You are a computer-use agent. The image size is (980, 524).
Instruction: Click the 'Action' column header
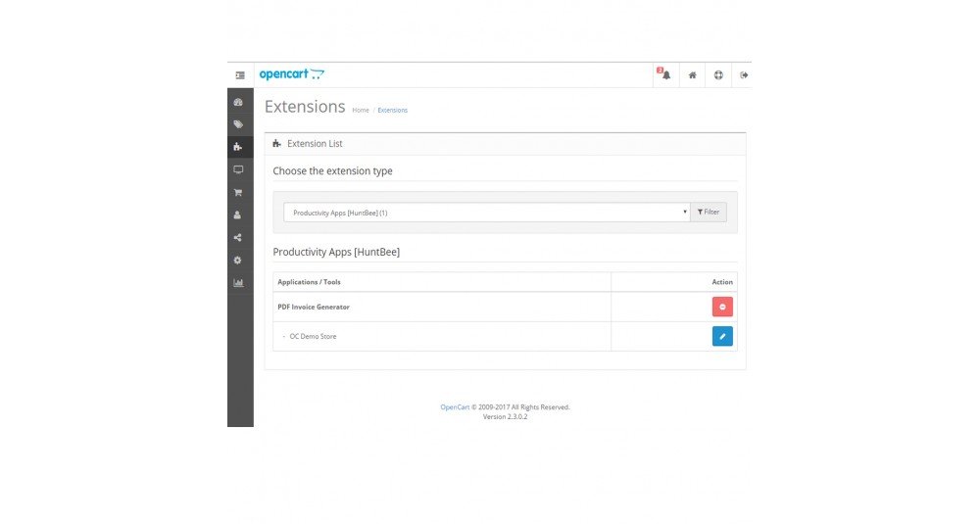click(722, 282)
